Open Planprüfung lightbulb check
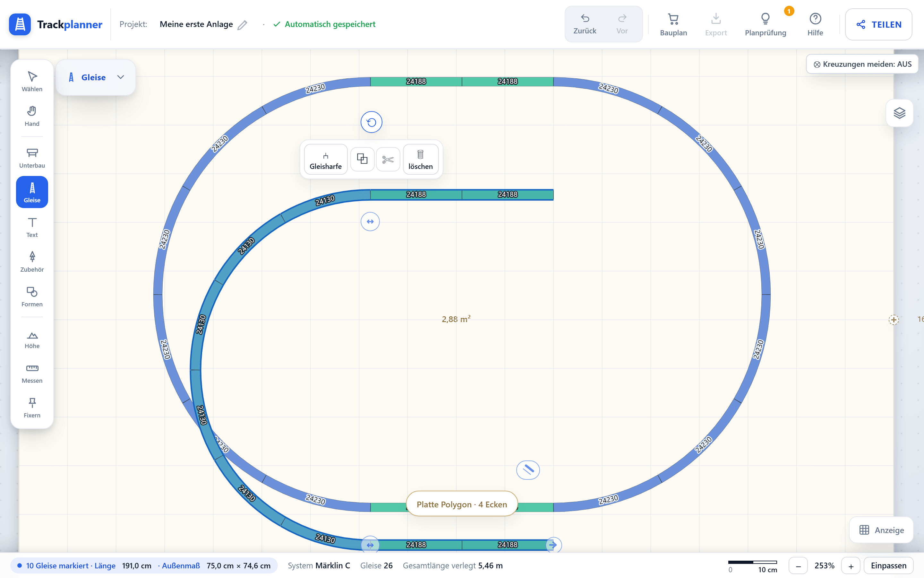Image resolution: width=924 pixels, height=578 pixels. [x=766, y=24]
